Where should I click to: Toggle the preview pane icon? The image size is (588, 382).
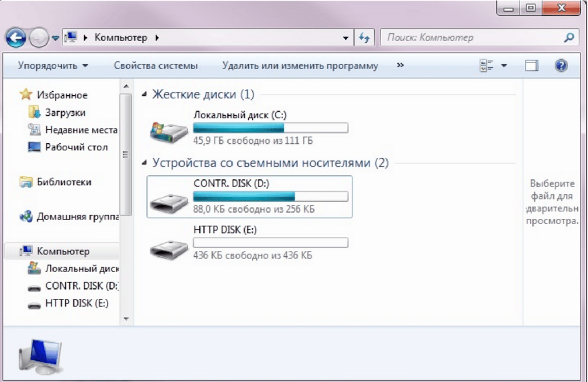(x=531, y=66)
